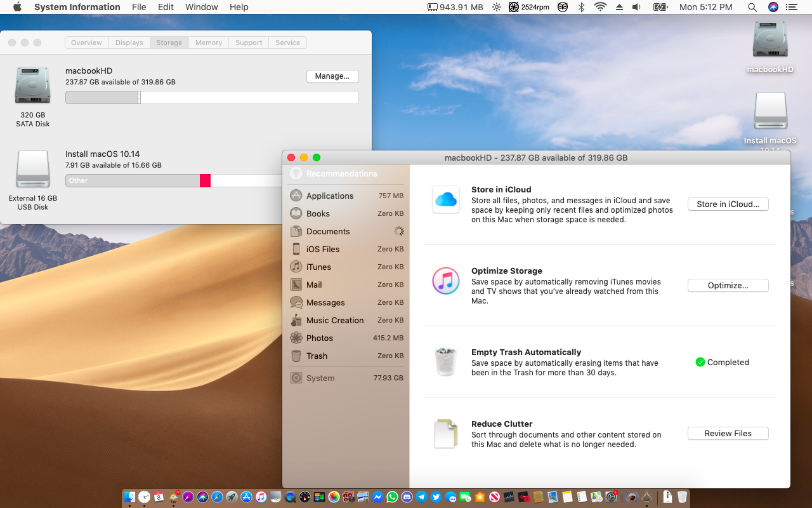The width and height of the screenshot is (812, 508).
Task: Click the macbookHD storage usage bar
Action: point(212,97)
